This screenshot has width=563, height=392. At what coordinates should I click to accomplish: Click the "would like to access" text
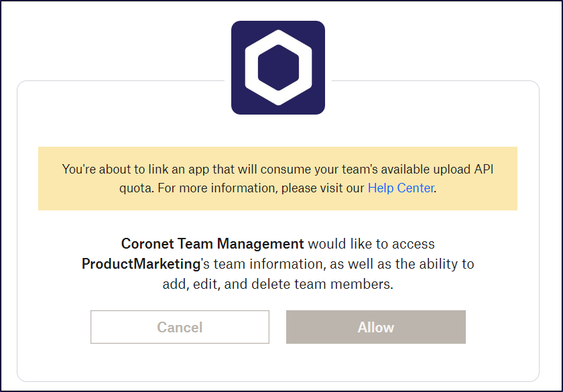(x=371, y=244)
